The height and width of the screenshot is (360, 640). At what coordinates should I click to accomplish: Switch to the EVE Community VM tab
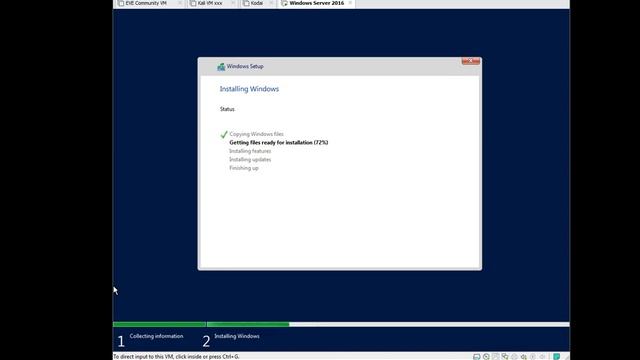(146, 3)
